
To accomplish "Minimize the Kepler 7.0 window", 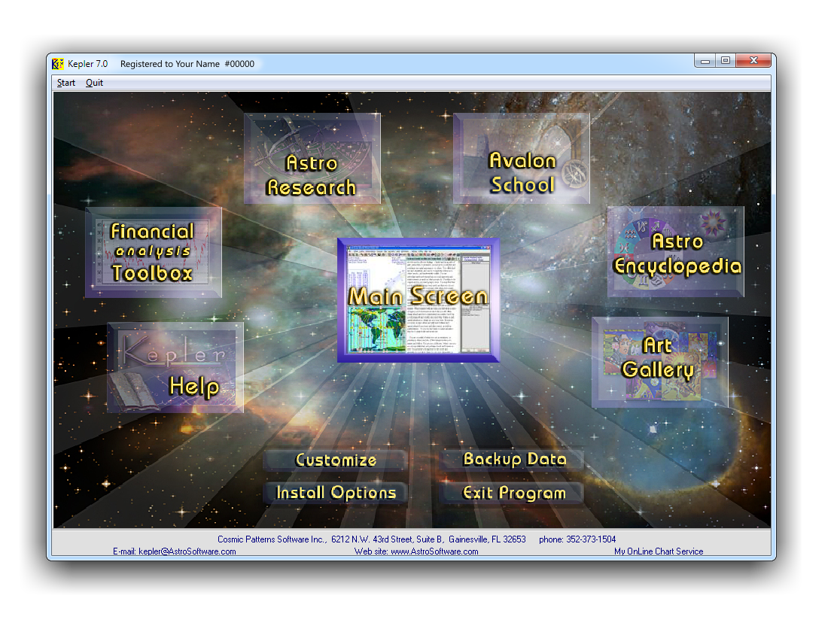I will point(705,61).
